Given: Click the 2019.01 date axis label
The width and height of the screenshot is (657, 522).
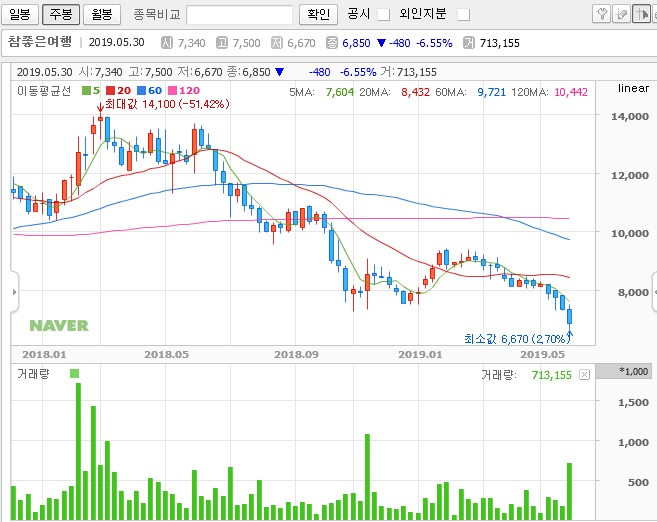Looking at the screenshot, I should point(420,354).
